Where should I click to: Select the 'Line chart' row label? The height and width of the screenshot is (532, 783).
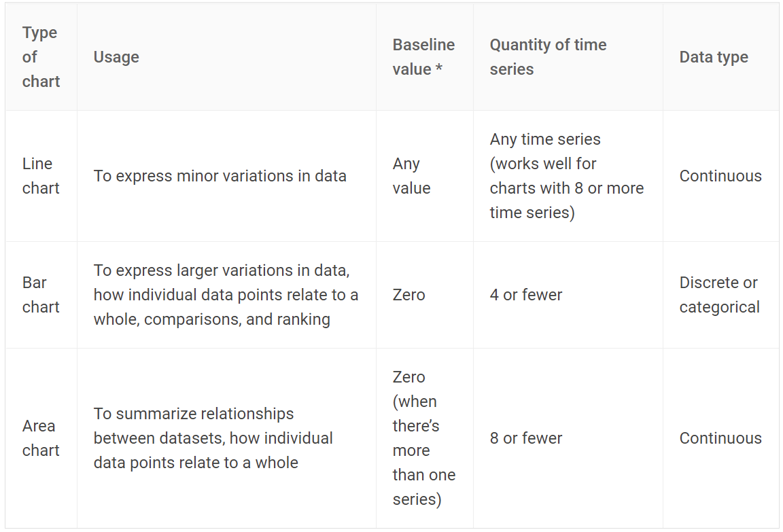coord(41,176)
